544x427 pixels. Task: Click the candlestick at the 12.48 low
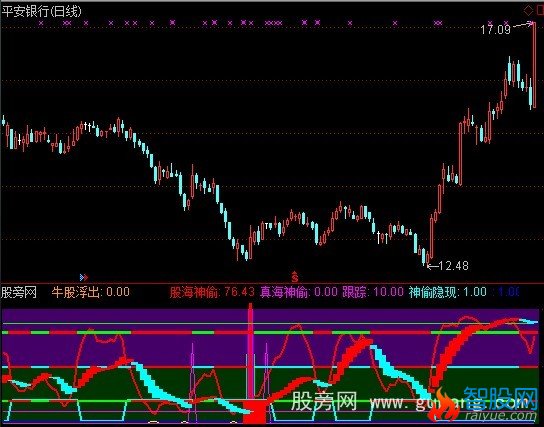[427, 258]
